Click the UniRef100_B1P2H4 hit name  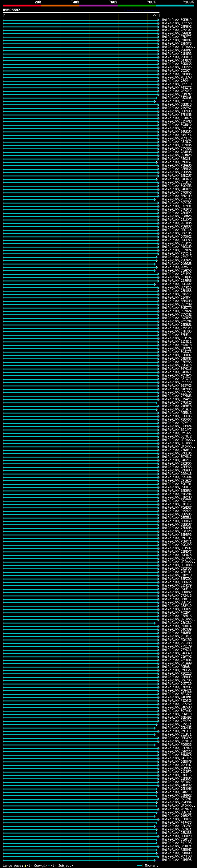[x=177, y=494]
